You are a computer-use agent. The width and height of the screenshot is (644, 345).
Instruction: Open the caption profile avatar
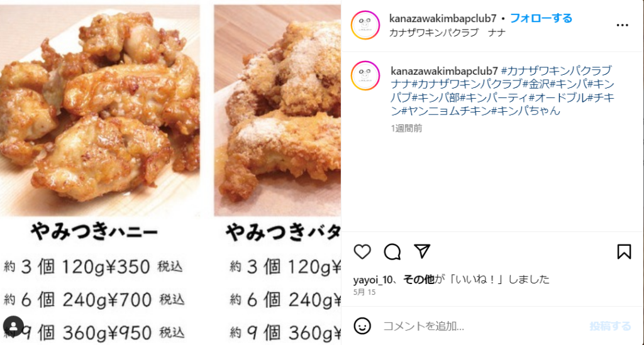[x=365, y=76]
